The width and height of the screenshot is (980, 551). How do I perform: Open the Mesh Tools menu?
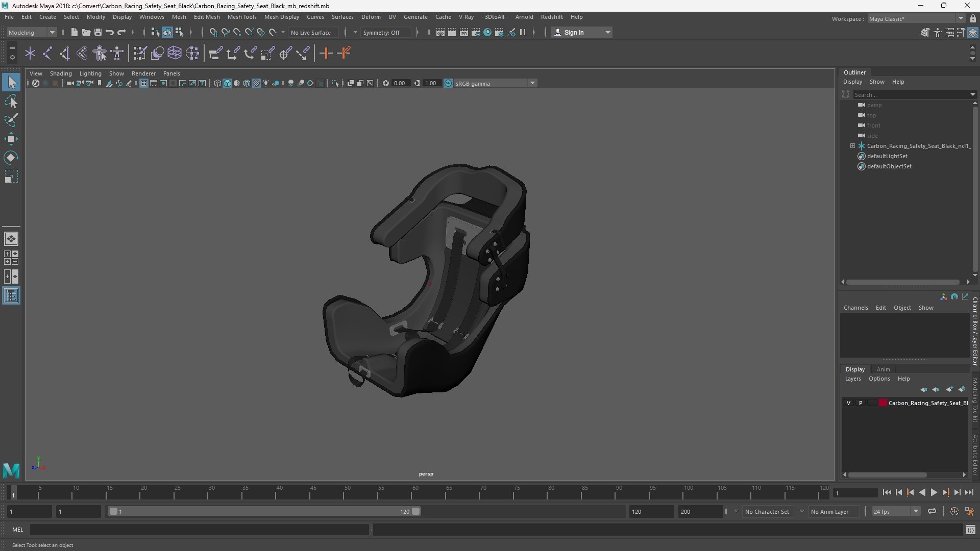tap(242, 17)
